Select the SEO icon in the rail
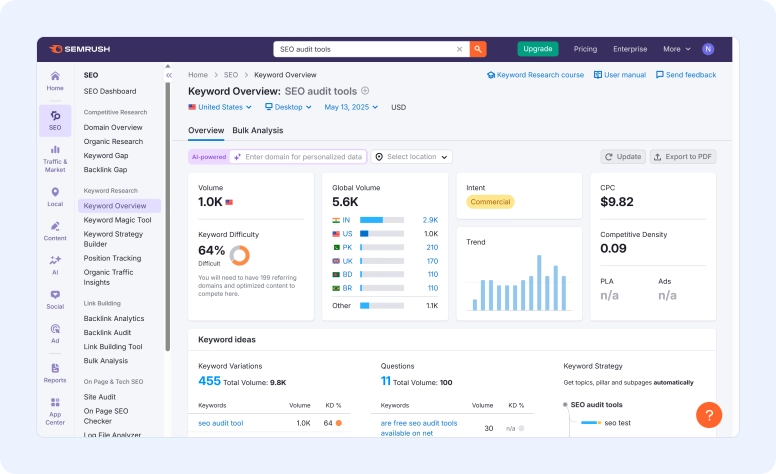This screenshot has width=776, height=474. click(x=55, y=120)
